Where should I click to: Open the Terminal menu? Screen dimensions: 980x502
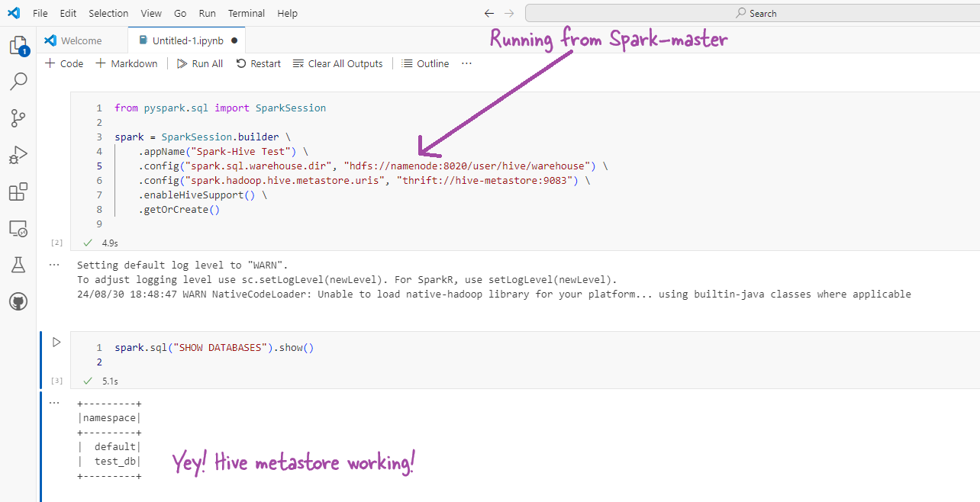246,13
